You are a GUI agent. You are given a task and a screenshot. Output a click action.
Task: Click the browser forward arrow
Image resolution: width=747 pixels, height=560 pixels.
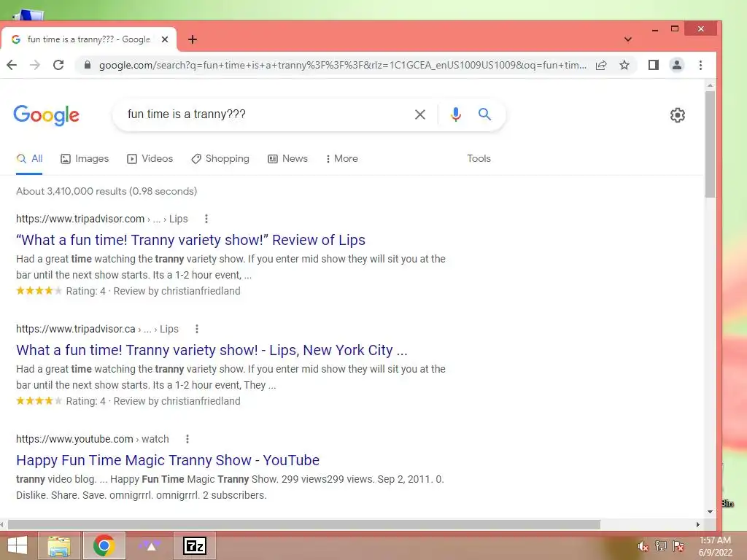click(x=35, y=65)
